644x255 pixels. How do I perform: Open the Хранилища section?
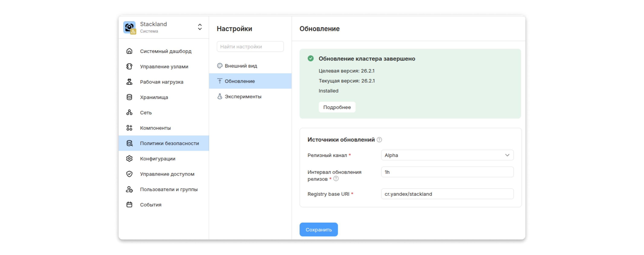(x=164, y=97)
